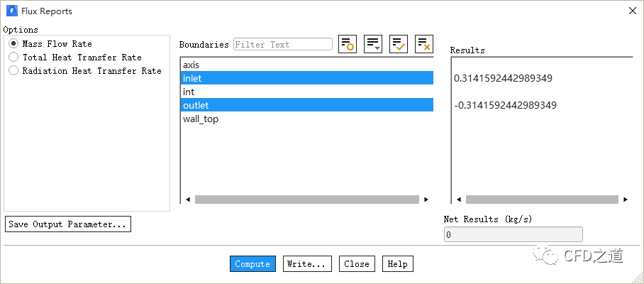Click the toggle tree view filter icon

[348, 44]
